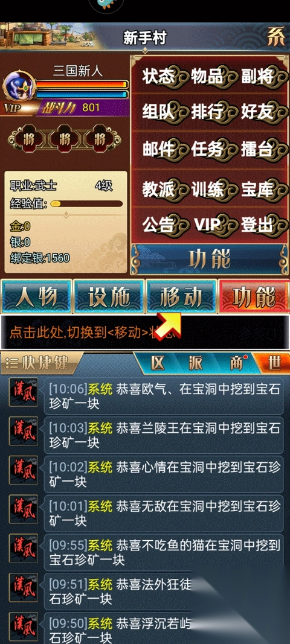Open the 10:03 兰陵王 system message
This screenshot has height=644, width=290.
[164, 435]
